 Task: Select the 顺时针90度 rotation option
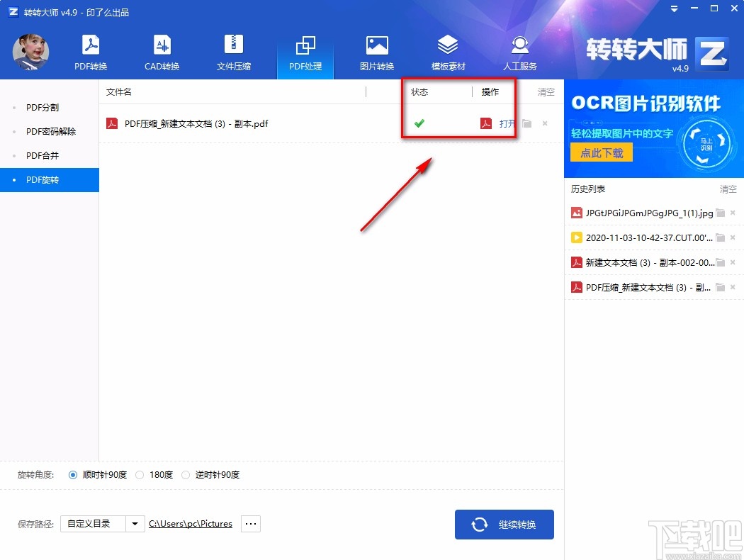click(72, 475)
